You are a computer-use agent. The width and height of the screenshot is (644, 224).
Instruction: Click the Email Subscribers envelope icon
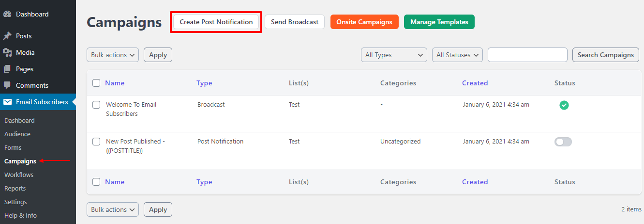coord(7,102)
